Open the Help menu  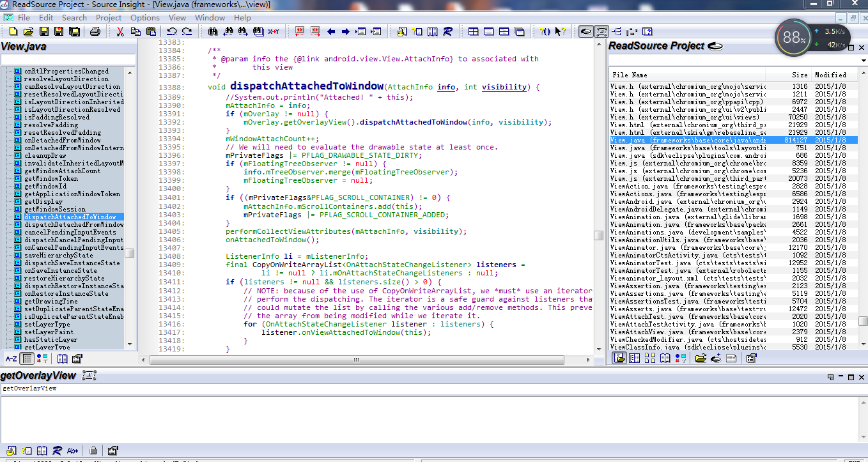242,18
